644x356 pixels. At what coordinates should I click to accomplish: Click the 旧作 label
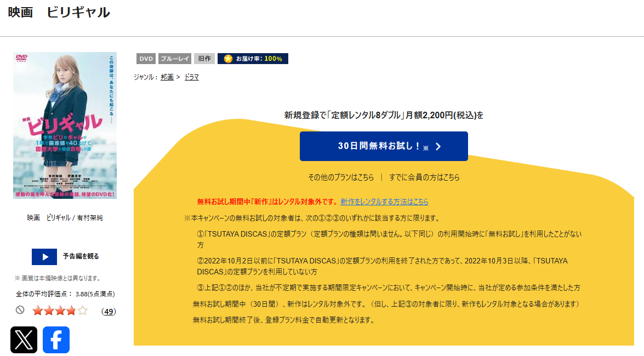[x=203, y=58]
